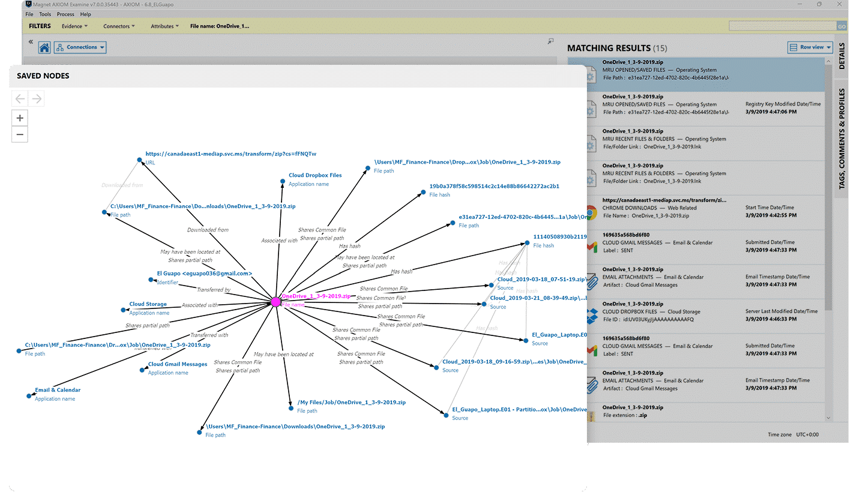Select the Cloud_2019-03-21_08-39-49.zip source node
860x504 pixels.
pos(484,304)
